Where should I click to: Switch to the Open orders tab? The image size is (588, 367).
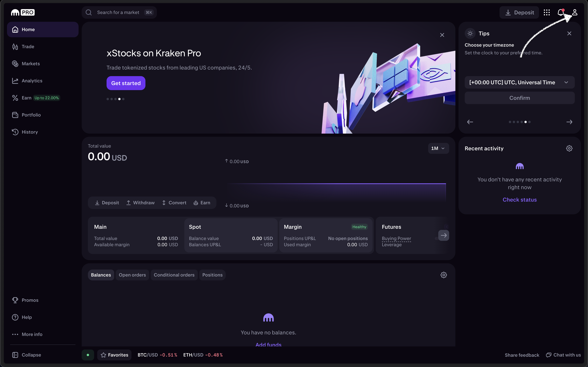pos(132,275)
